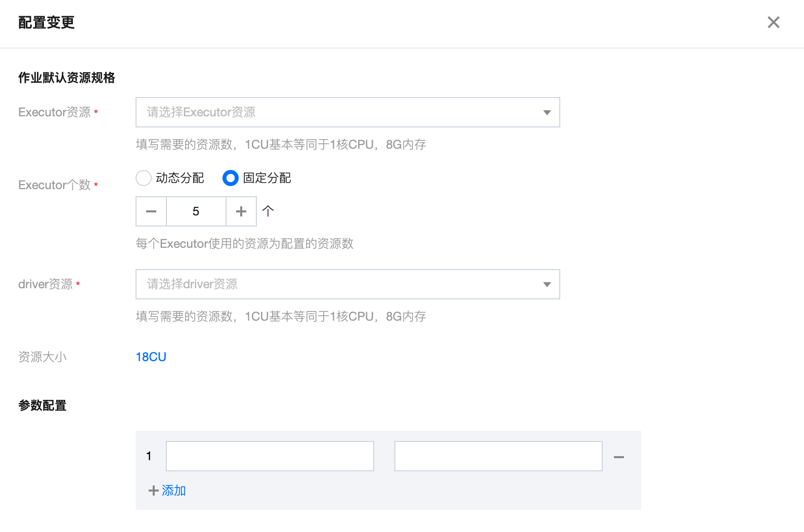
Task: Select the 固定分配 radio button
Action: [231, 178]
